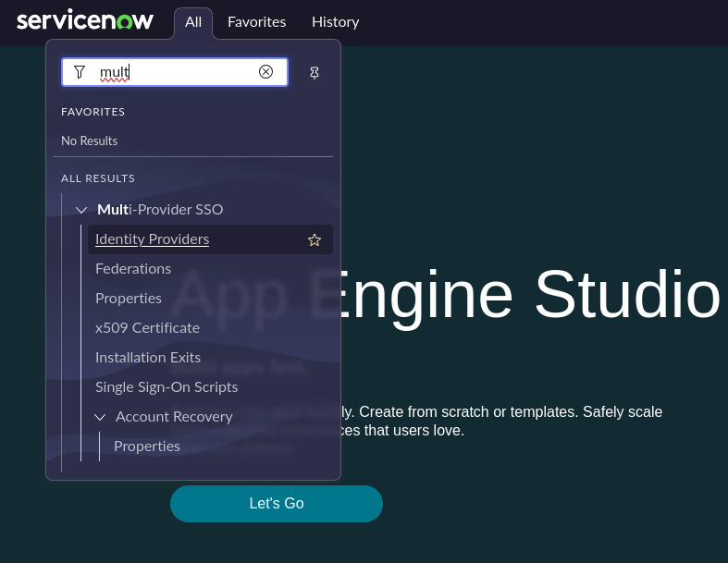Clear the navigation filter text
The image size is (728, 563).
point(266,72)
